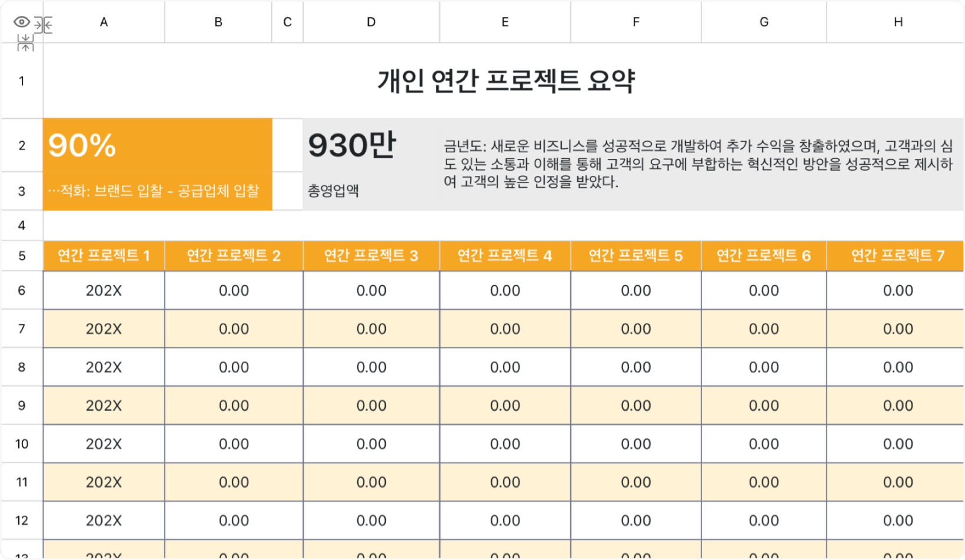This screenshot has height=560, width=965.
Task: Select column G header
Action: tap(764, 22)
